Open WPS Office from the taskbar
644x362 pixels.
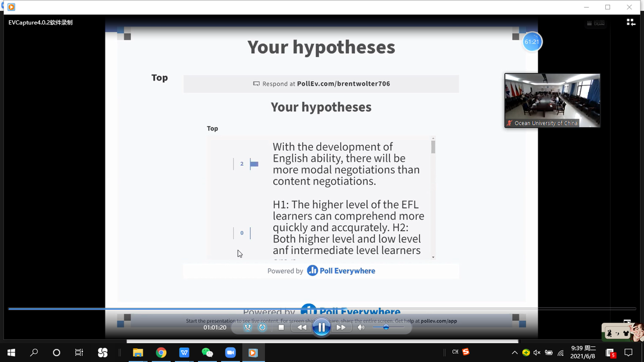184,352
